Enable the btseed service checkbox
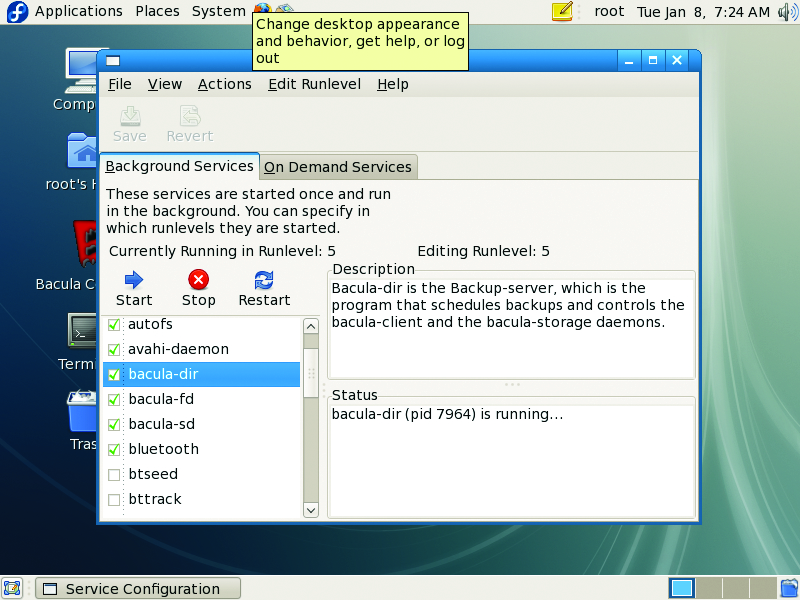The width and height of the screenshot is (800, 600). pyautogui.click(x=114, y=474)
